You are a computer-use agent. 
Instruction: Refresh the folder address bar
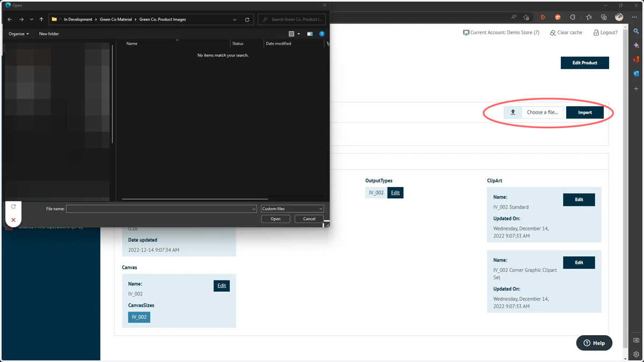click(x=247, y=19)
